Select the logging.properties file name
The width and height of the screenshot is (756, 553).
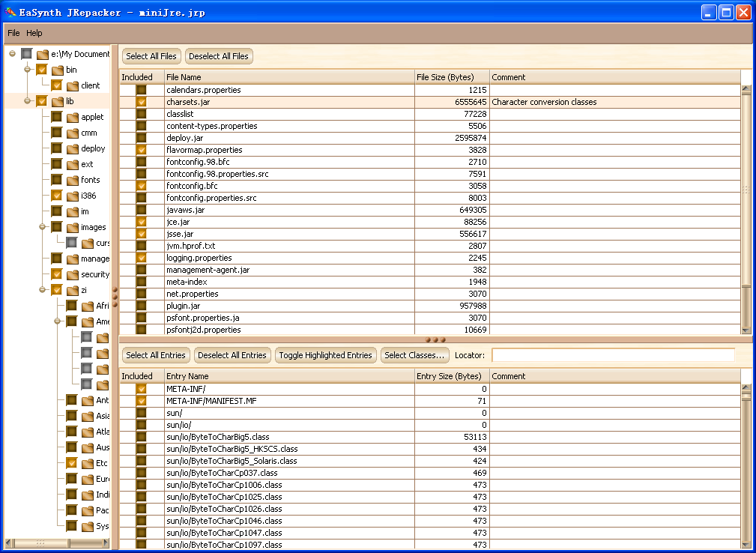[x=199, y=258]
